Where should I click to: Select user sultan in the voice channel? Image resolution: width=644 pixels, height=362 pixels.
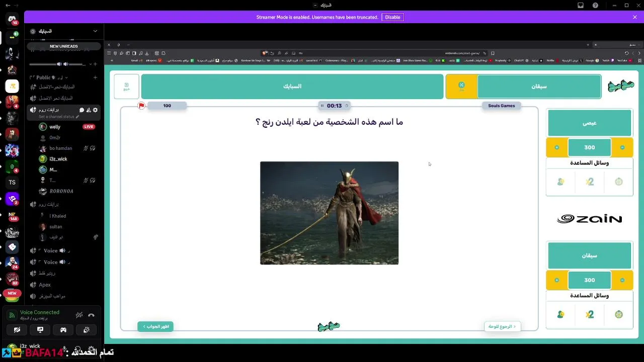(x=55, y=227)
